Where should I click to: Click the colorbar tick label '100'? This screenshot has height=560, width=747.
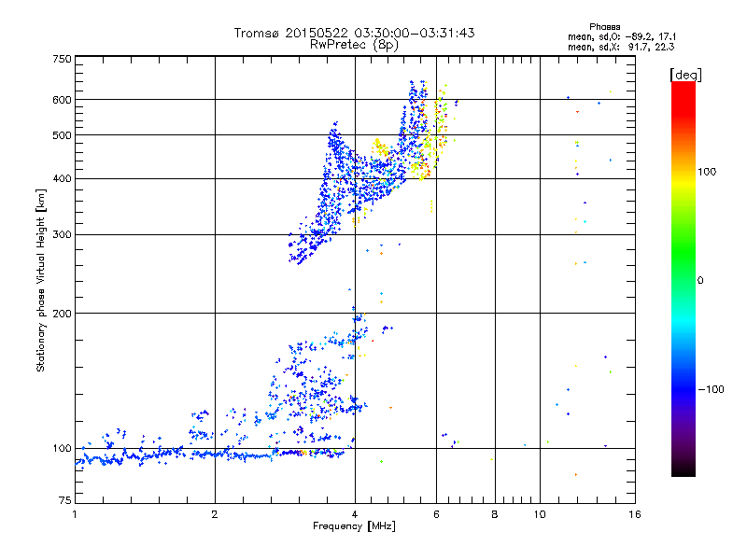tap(707, 172)
